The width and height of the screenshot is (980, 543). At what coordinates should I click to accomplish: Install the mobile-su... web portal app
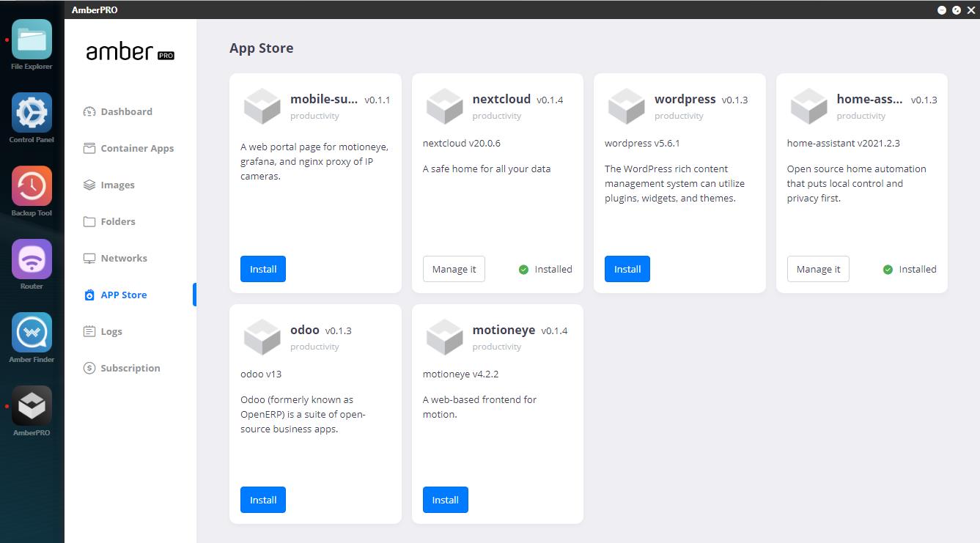click(262, 269)
